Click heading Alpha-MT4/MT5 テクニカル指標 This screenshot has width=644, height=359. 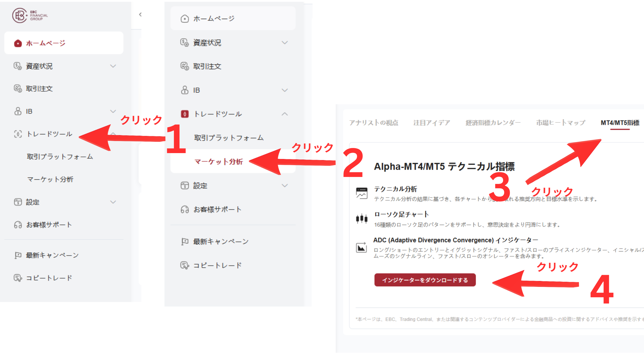(444, 166)
